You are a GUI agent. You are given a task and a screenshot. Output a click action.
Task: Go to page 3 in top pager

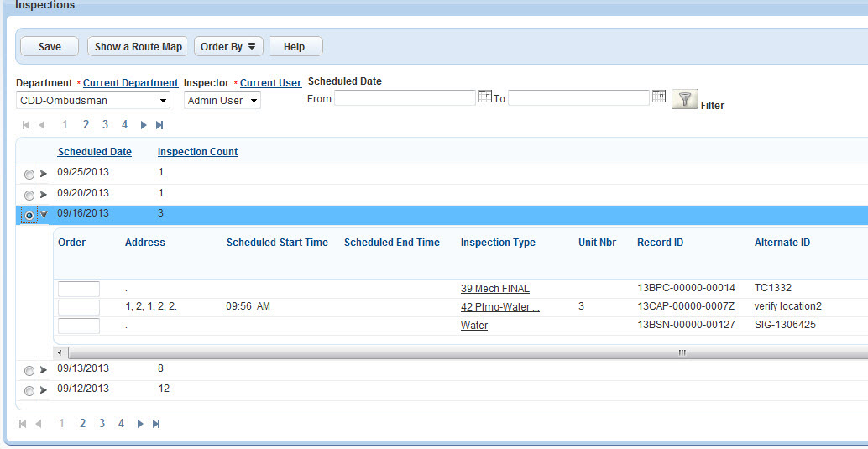pos(105,124)
